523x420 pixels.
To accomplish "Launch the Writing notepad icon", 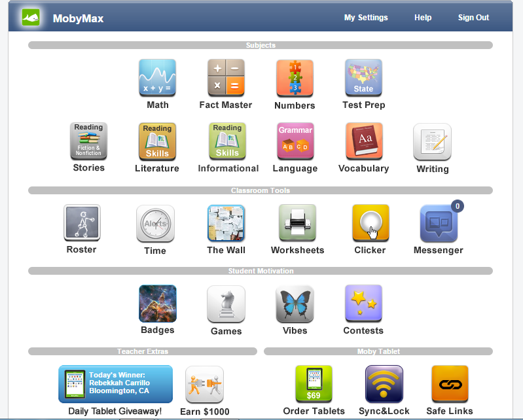I will (x=432, y=142).
